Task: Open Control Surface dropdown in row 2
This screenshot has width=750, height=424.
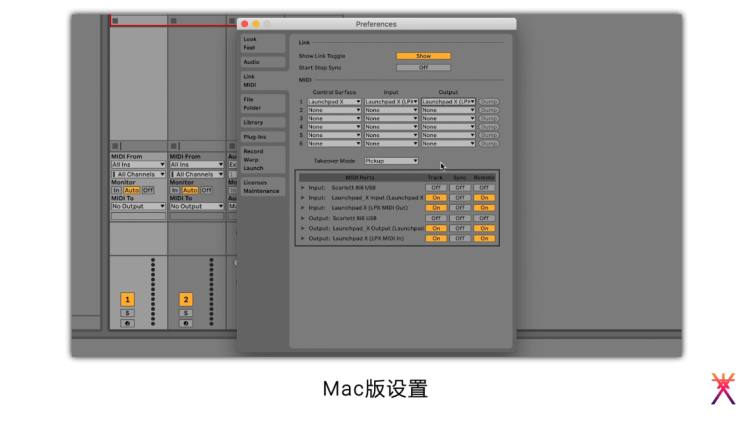Action: pyautogui.click(x=334, y=110)
